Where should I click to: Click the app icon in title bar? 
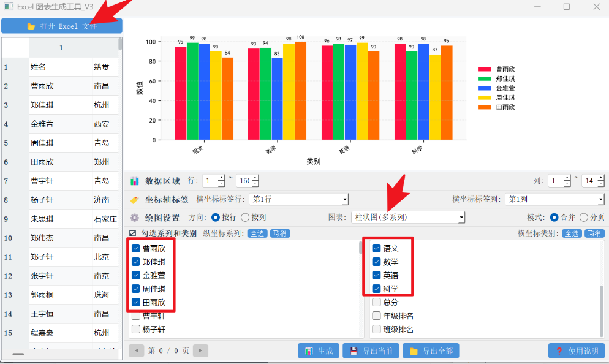pos(9,6)
